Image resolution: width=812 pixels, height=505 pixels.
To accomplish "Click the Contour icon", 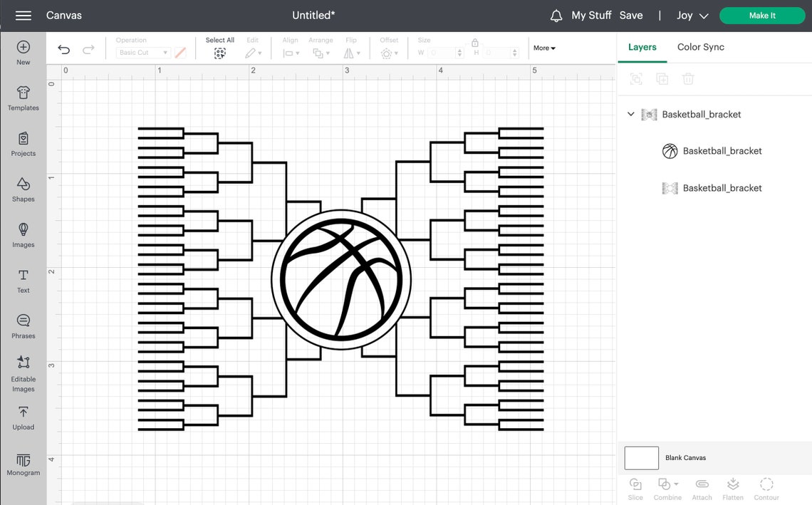I will coord(766,487).
